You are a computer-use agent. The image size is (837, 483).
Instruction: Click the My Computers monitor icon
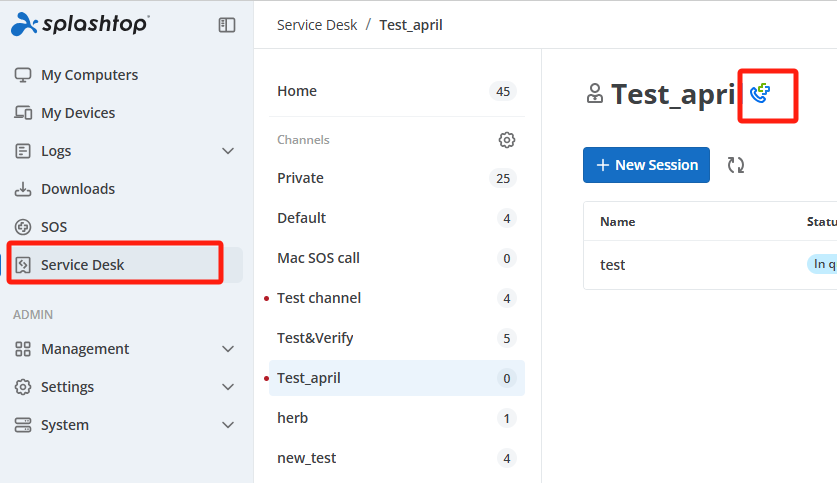point(23,75)
